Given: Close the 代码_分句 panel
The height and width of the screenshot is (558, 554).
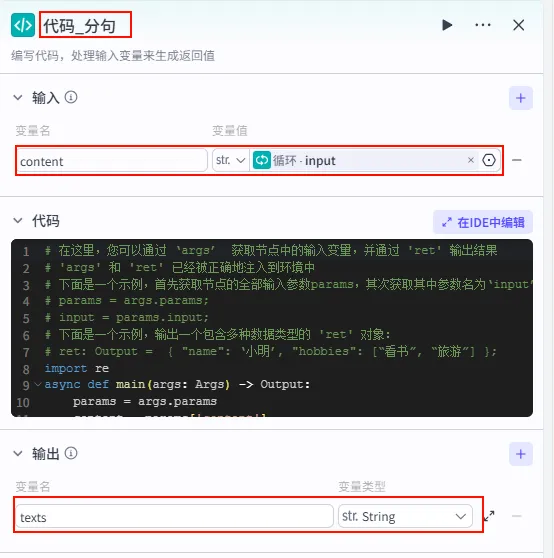Looking at the screenshot, I should 518,25.
